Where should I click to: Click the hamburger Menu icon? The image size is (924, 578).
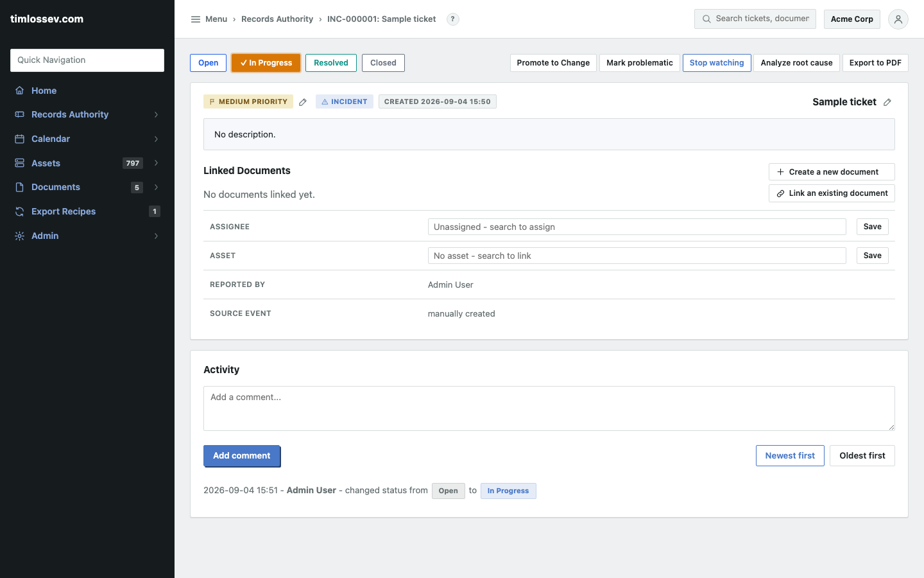pos(196,19)
